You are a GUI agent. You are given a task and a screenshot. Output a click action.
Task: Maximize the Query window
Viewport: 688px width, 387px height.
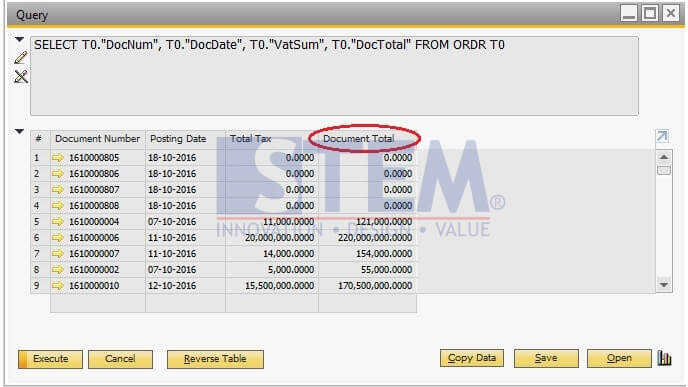point(650,14)
